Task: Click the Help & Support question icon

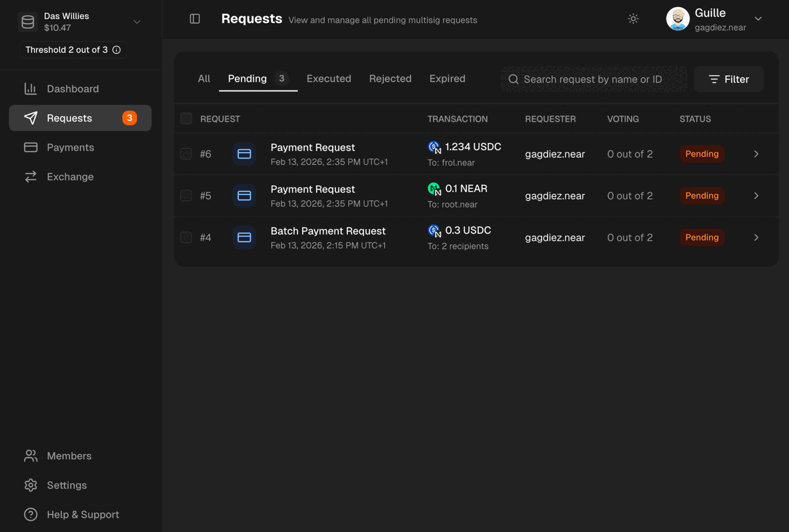Action: 31,514
